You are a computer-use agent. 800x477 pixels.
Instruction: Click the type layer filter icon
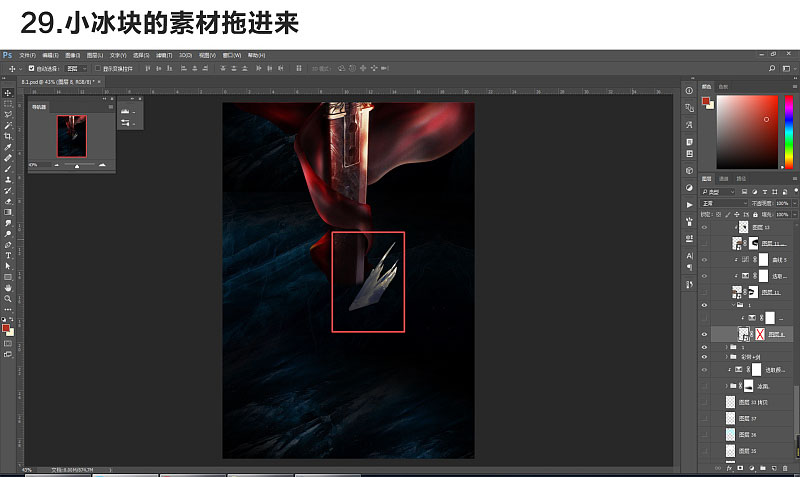(x=764, y=192)
